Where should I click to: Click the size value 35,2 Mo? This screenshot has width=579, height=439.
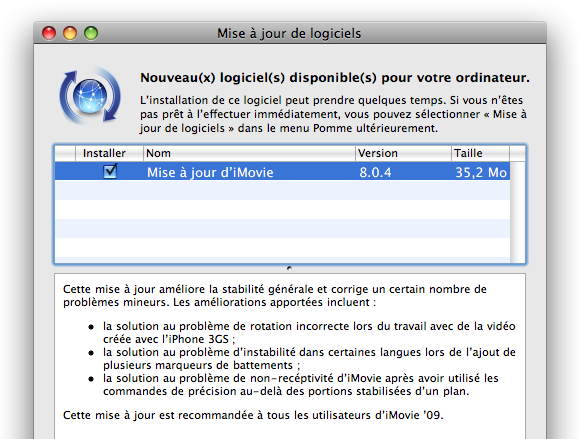(x=481, y=172)
